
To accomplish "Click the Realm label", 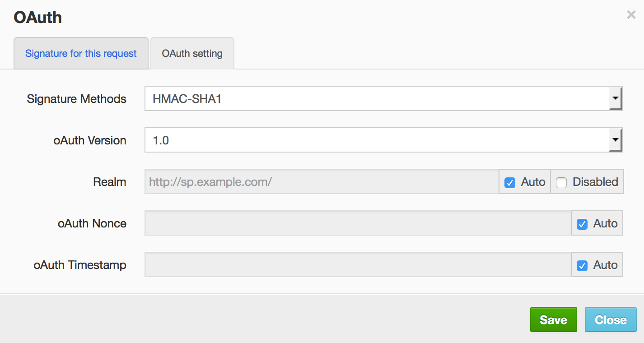I will pos(109,182).
